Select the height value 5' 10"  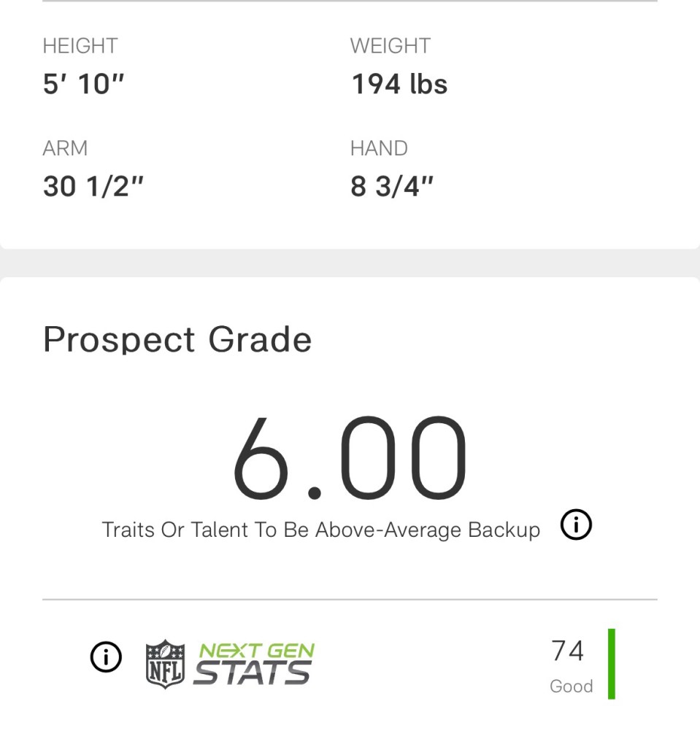tap(84, 85)
